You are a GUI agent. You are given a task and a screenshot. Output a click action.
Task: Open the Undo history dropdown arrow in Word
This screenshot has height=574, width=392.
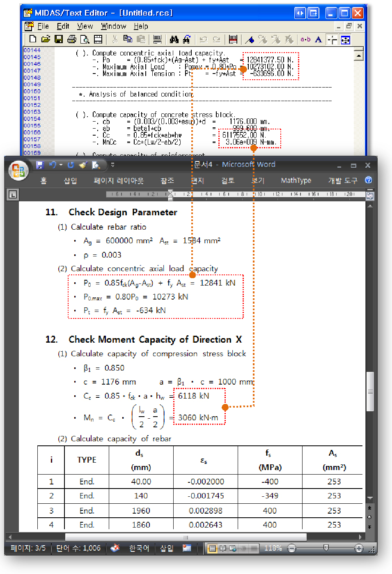[x=61, y=165]
